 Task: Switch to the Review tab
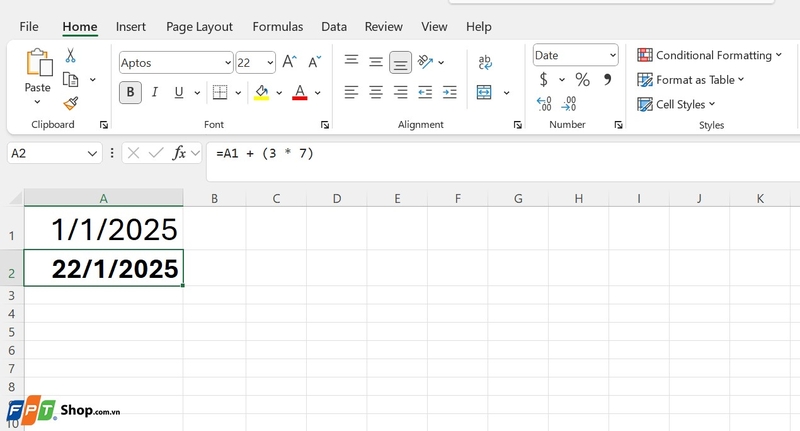point(384,27)
